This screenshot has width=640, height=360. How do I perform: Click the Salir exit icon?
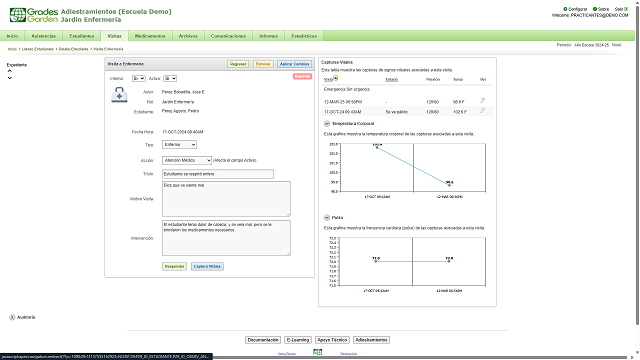click(x=626, y=9)
